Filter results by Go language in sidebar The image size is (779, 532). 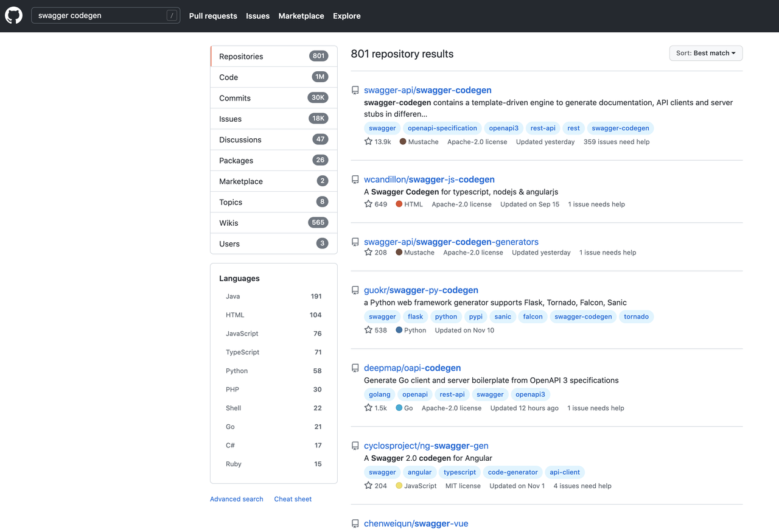click(x=274, y=427)
